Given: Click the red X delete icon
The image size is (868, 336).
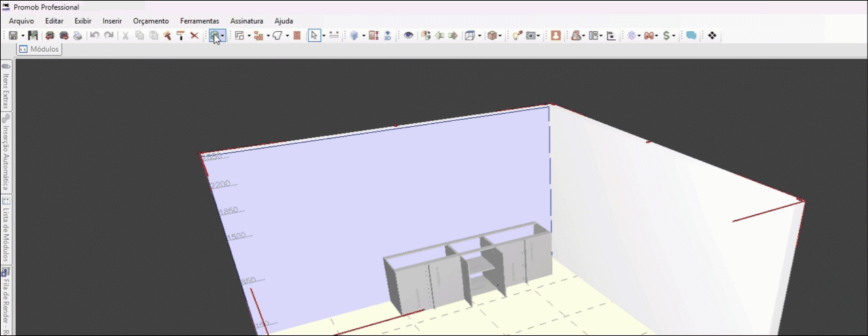Looking at the screenshot, I should (x=195, y=35).
